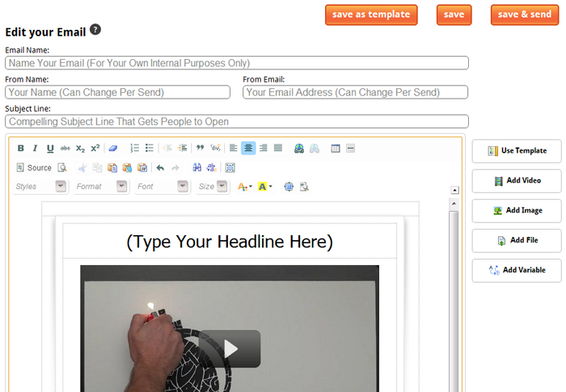566x392 pixels.
Task: Insert a bulleted list
Action: (x=150, y=148)
